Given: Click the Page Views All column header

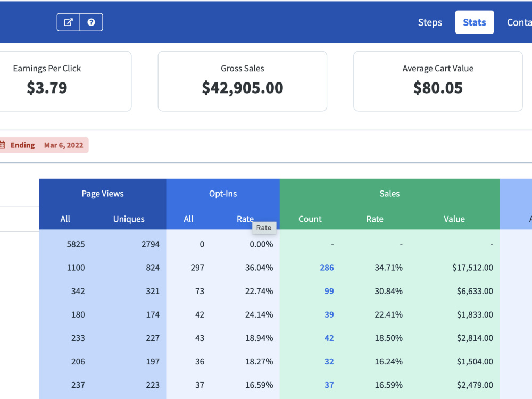Looking at the screenshot, I should 65,219.
